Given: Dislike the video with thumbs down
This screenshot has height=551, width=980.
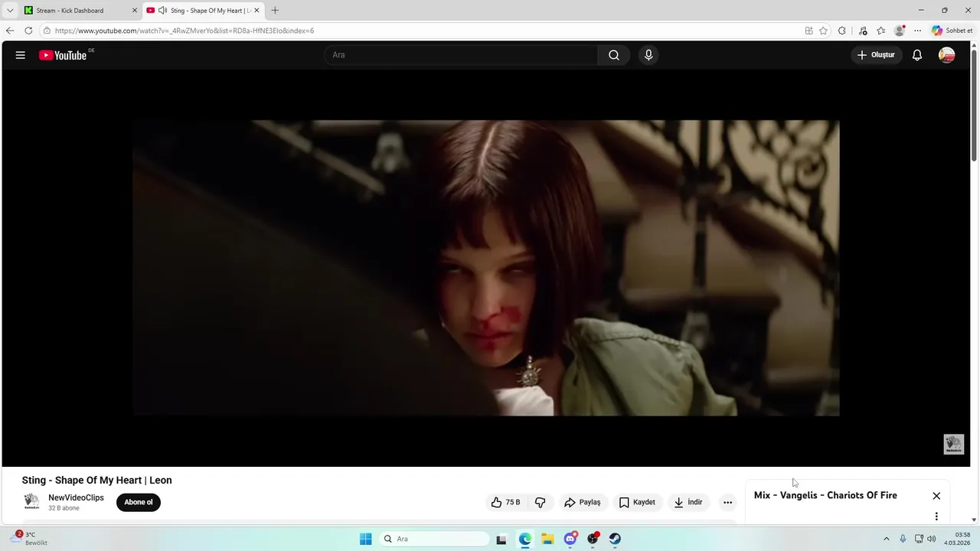Looking at the screenshot, I should pos(541,503).
